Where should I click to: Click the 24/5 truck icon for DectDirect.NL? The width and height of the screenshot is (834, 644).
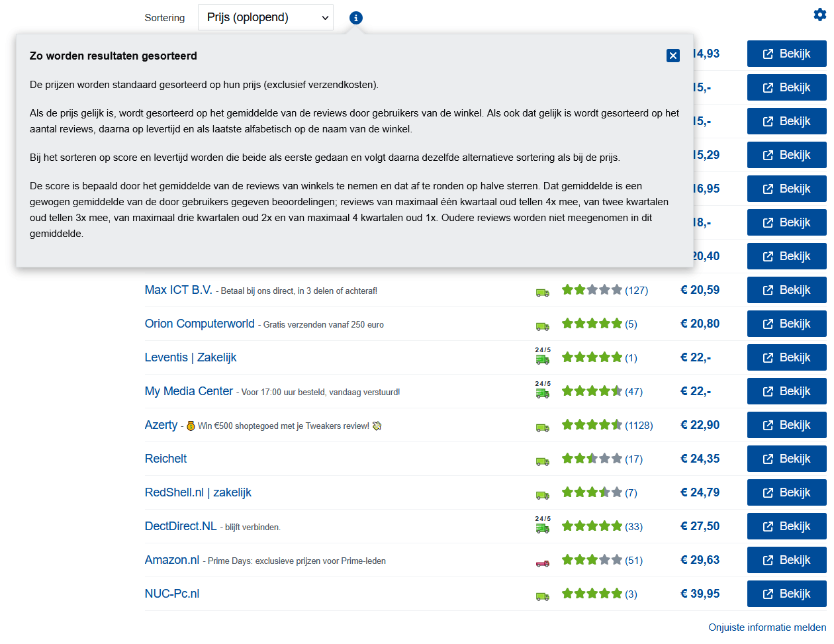[x=542, y=528]
